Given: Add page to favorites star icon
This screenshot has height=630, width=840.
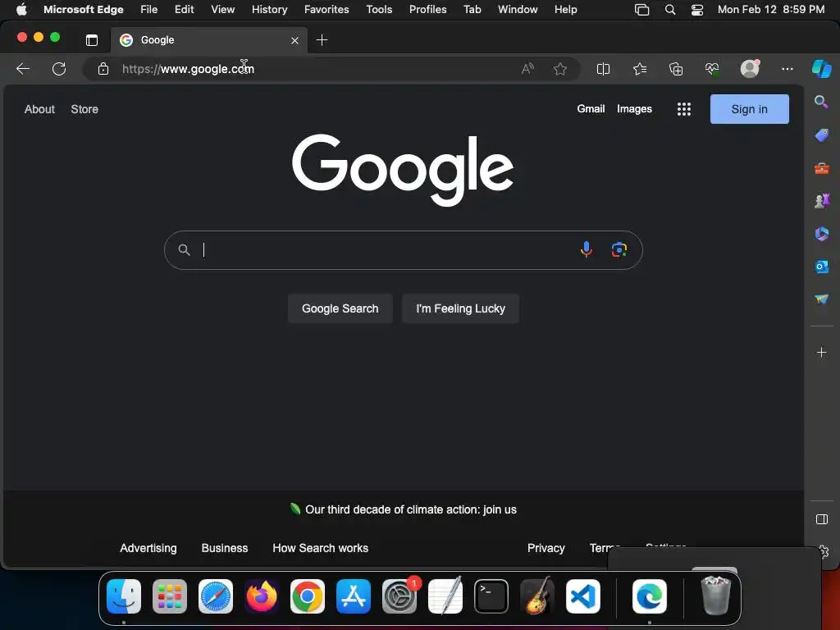Looking at the screenshot, I should tap(559, 69).
